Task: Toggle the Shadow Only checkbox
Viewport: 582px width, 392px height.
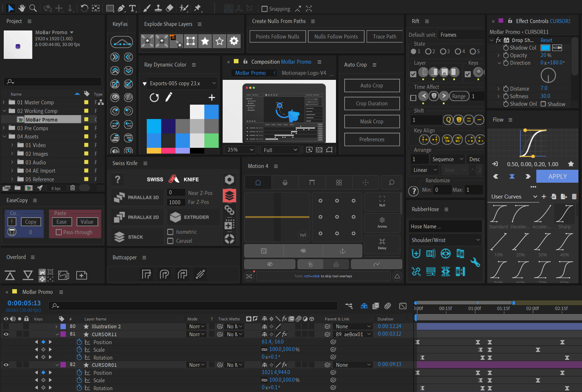Action: [543, 104]
